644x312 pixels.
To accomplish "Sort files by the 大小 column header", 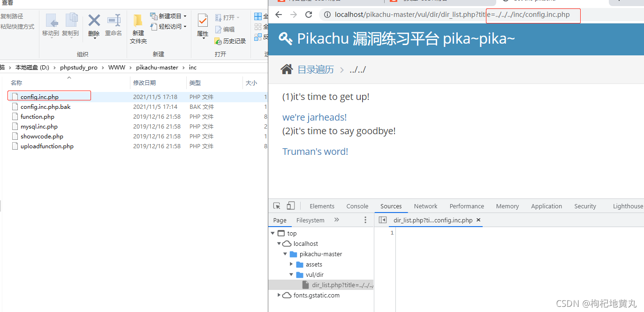I will point(251,83).
